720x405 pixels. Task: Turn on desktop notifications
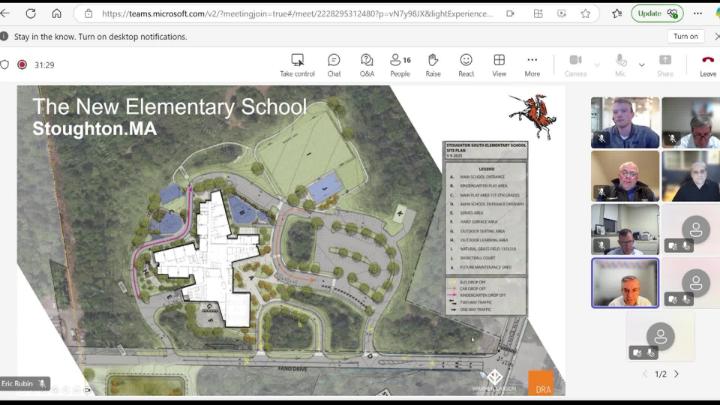686,36
